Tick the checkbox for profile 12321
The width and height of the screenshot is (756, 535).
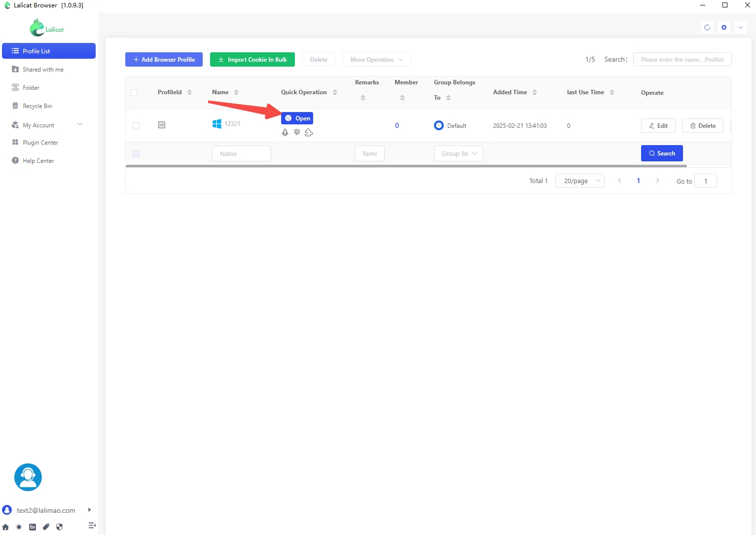pyautogui.click(x=136, y=126)
